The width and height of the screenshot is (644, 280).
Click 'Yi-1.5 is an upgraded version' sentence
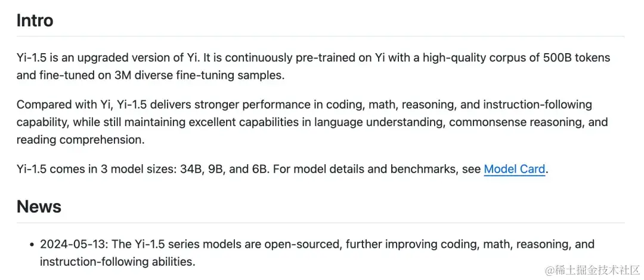pyautogui.click(x=88, y=58)
